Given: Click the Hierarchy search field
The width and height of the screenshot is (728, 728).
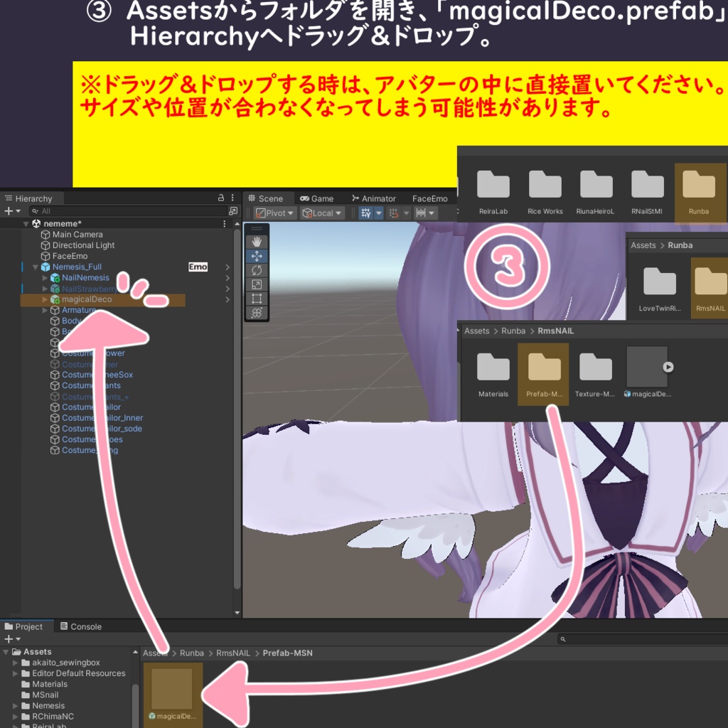Looking at the screenshot, I should 128,211.
